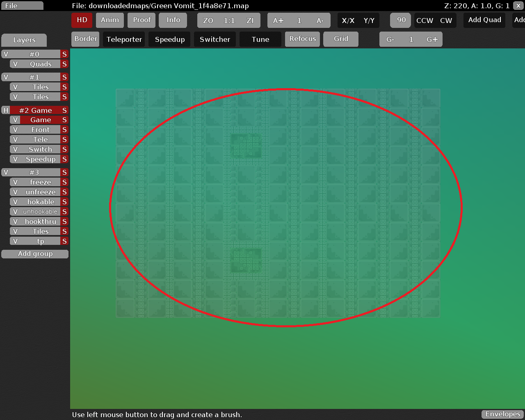This screenshot has height=420, width=525.
Task: Flip brush vertically with Y/Y
Action: [369, 21]
